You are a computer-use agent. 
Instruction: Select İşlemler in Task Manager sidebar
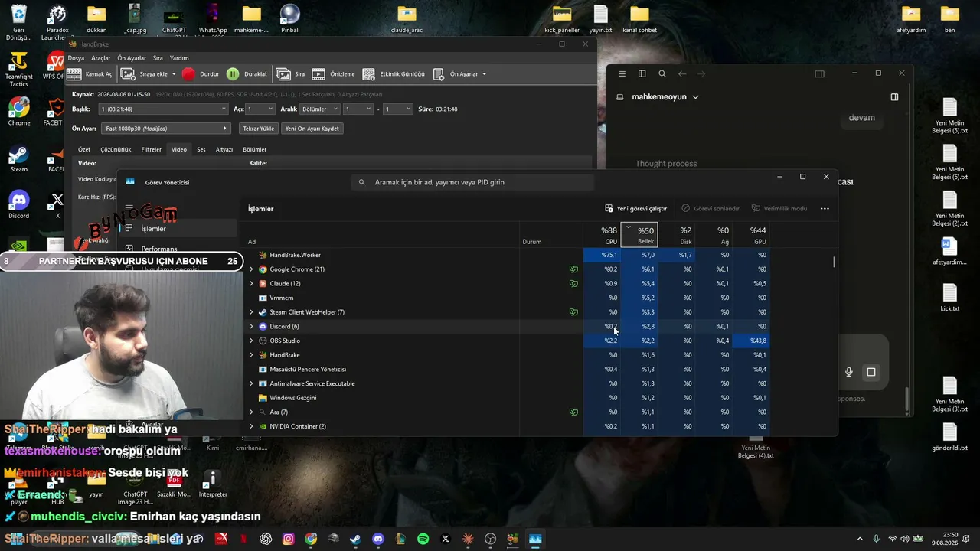[x=178, y=228]
